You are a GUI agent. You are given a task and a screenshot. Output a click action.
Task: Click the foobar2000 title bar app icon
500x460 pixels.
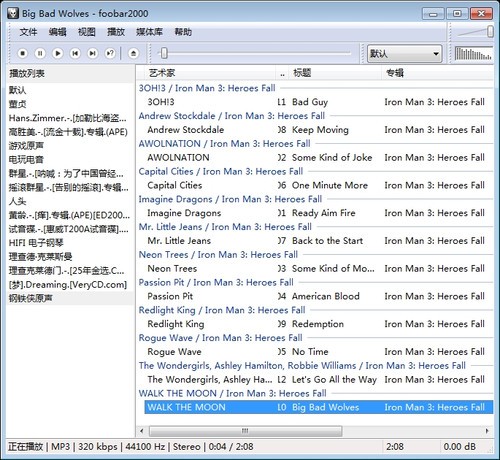point(13,13)
